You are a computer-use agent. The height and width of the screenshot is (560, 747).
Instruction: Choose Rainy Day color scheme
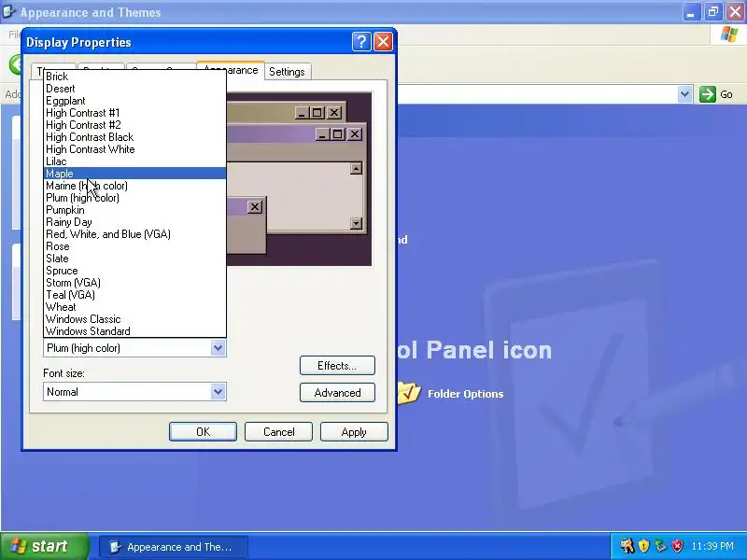click(x=134, y=222)
